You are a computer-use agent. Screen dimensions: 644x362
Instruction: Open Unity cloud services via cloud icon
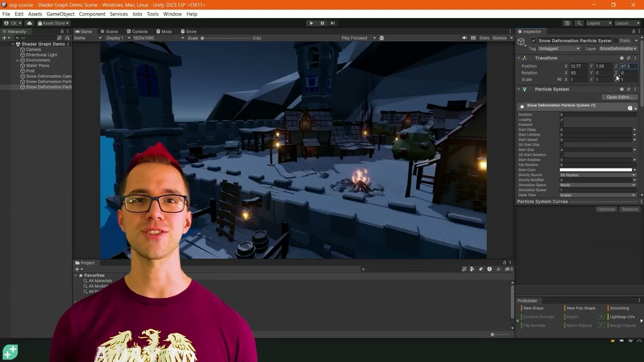point(30,23)
